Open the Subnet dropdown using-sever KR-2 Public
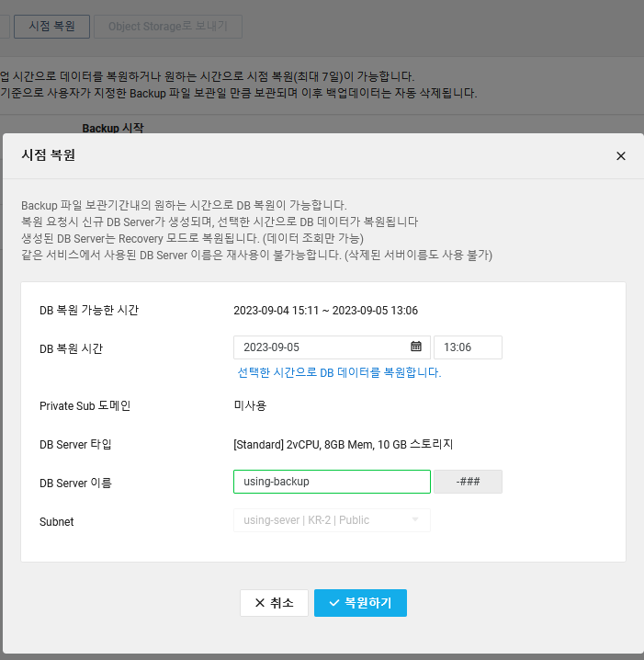 332,520
